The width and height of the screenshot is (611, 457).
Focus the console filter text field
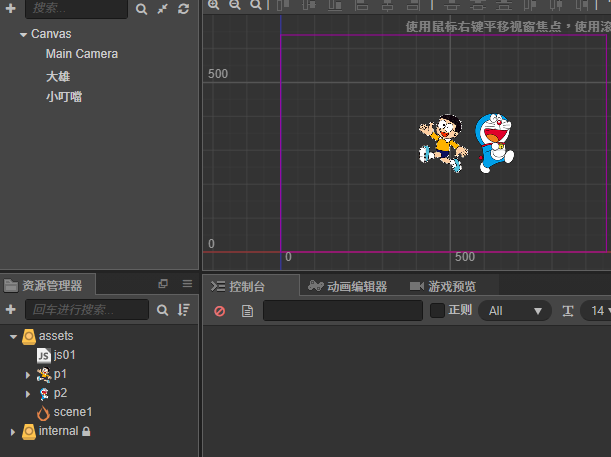click(343, 311)
